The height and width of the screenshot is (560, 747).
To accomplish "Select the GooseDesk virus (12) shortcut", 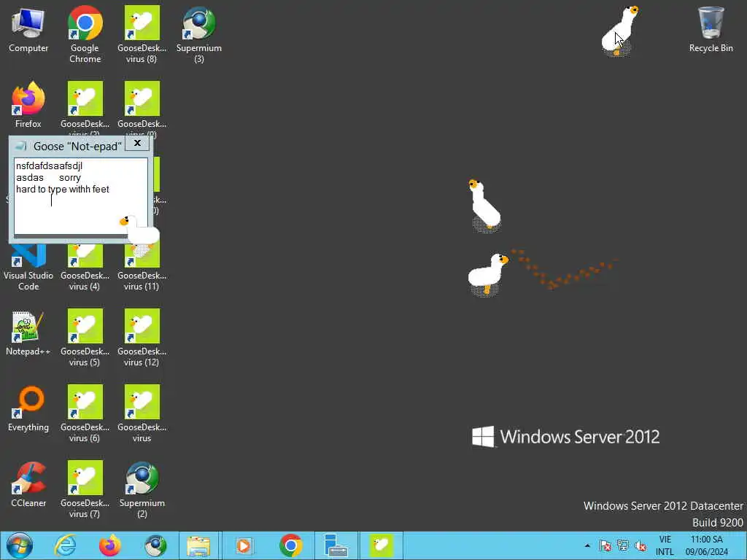I will click(x=142, y=338).
